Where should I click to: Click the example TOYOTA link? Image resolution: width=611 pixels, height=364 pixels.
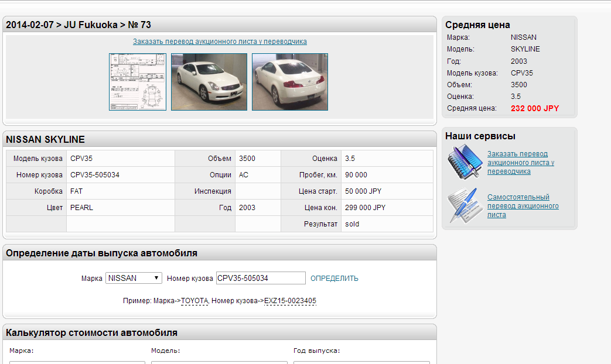pos(194,301)
